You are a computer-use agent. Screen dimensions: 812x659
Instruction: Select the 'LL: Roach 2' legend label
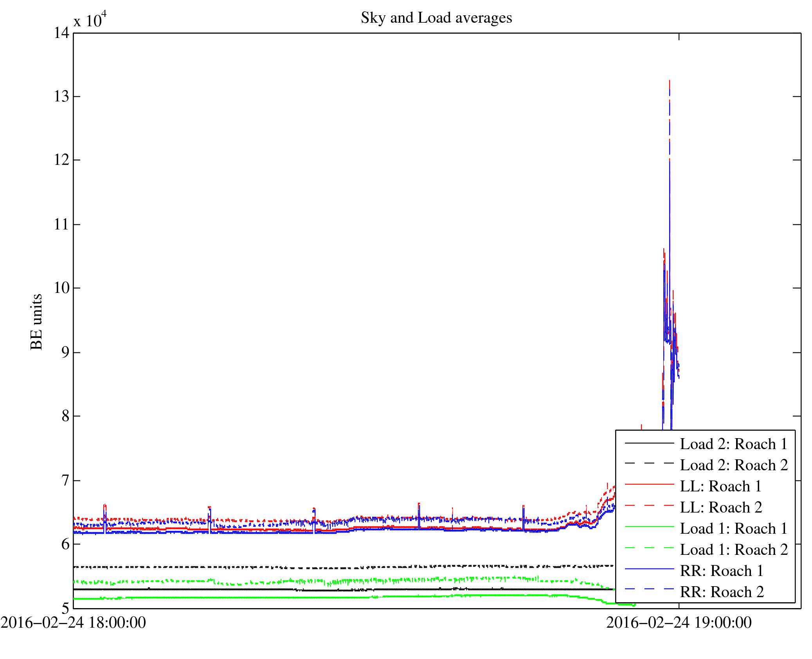tap(721, 507)
